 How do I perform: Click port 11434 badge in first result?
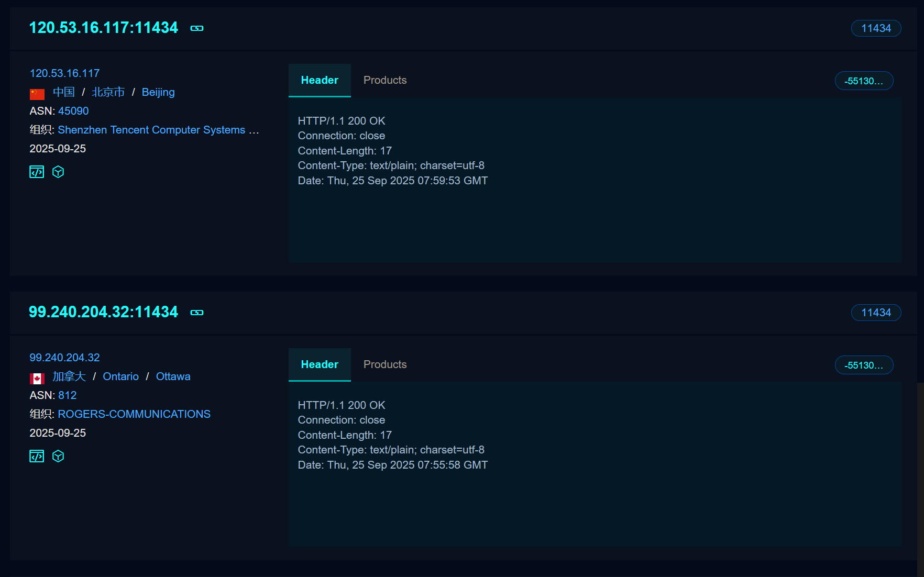[x=876, y=28]
